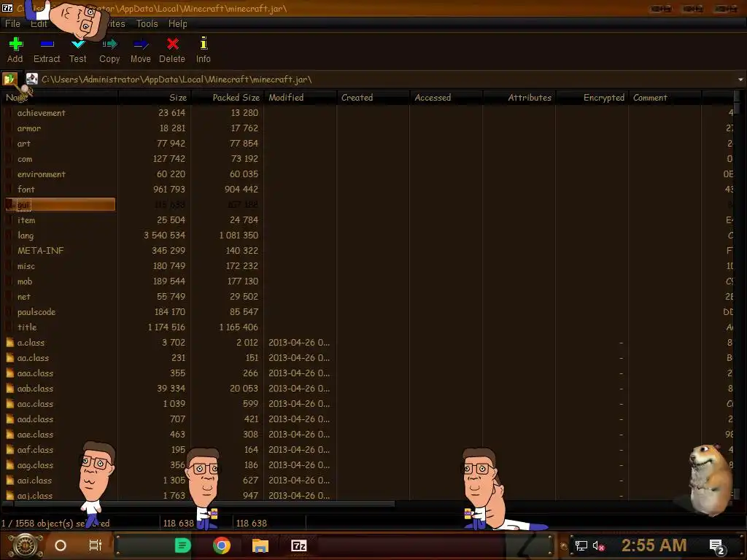Open the Tools menu
The width and height of the screenshot is (747, 560).
click(x=147, y=23)
